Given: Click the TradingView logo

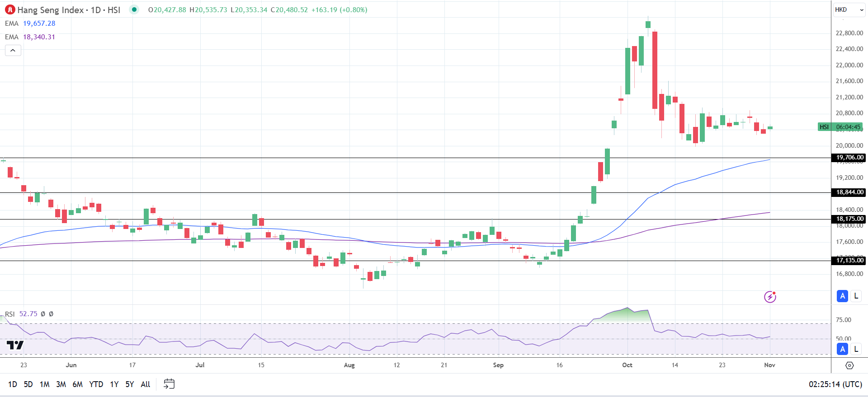Looking at the screenshot, I should coord(15,346).
